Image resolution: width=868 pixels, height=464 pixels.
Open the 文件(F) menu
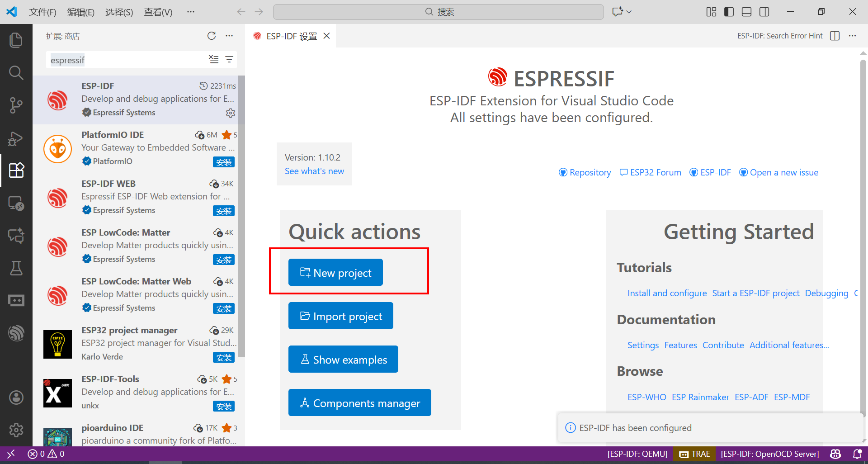coord(42,12)
